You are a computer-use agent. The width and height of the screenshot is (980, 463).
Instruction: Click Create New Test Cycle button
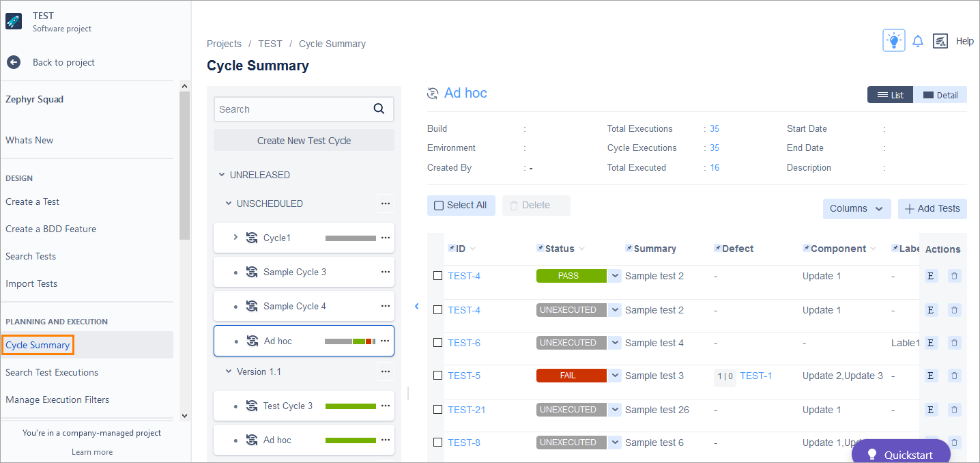pos(304,141)
